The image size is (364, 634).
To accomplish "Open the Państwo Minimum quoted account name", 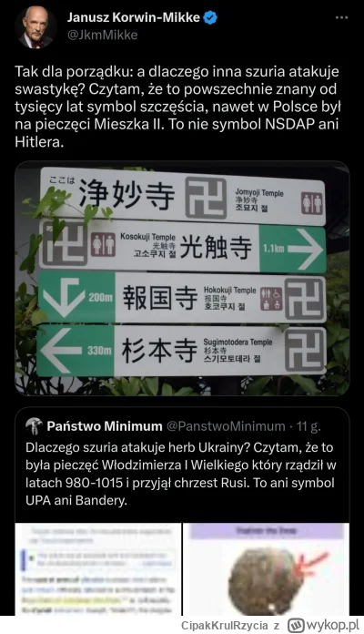I will 105,426.
